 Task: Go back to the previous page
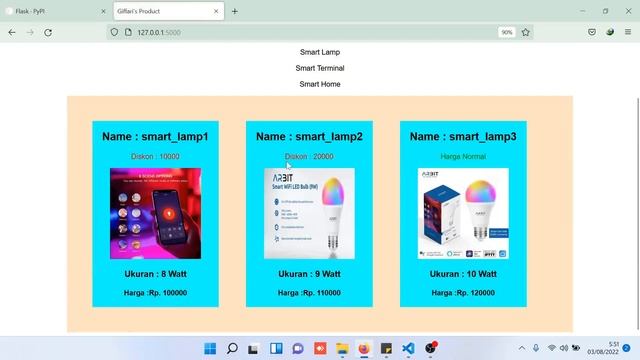[x=12, y=32]
